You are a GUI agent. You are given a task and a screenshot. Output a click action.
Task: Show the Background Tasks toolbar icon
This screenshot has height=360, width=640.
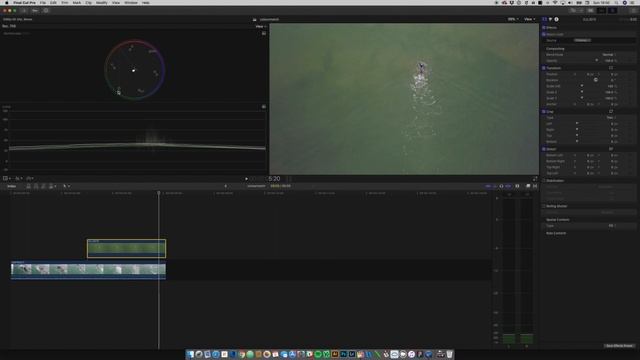tap(46, 11)
